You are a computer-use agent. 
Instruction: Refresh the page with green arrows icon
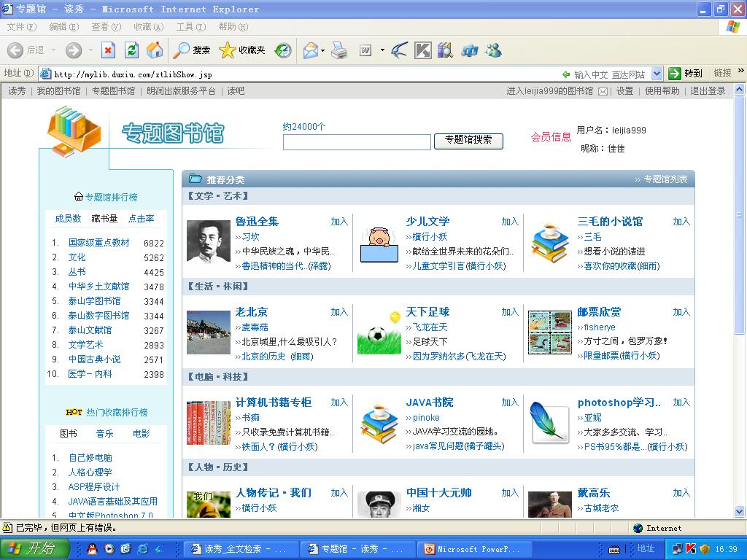[x=131, y=50]
